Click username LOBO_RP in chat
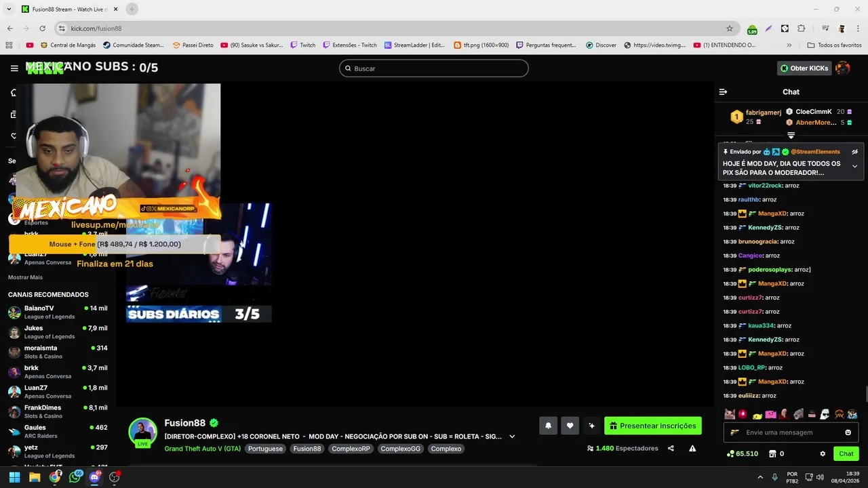The image size is (868, 488). pos(751,368)
